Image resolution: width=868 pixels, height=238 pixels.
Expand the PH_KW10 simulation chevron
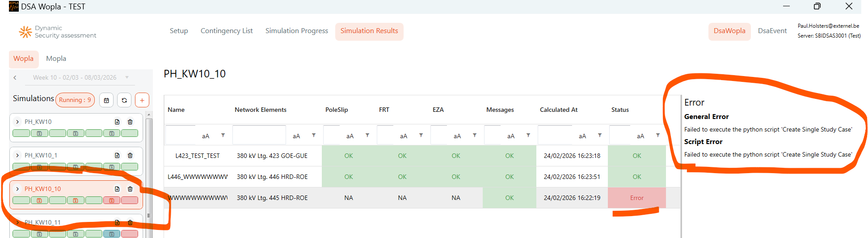coord(17,122)
